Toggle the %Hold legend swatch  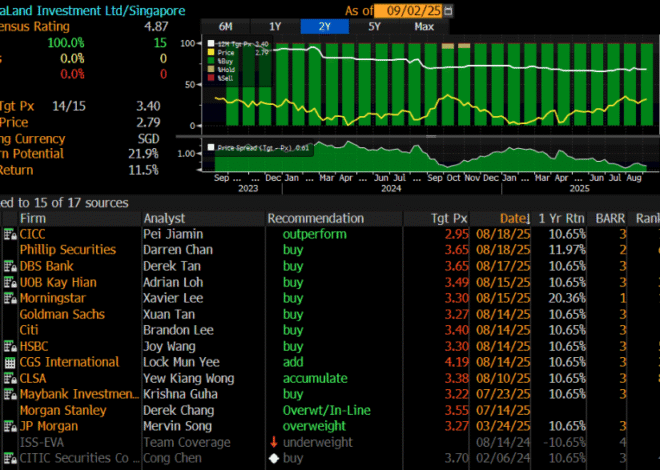pos(211,69)
